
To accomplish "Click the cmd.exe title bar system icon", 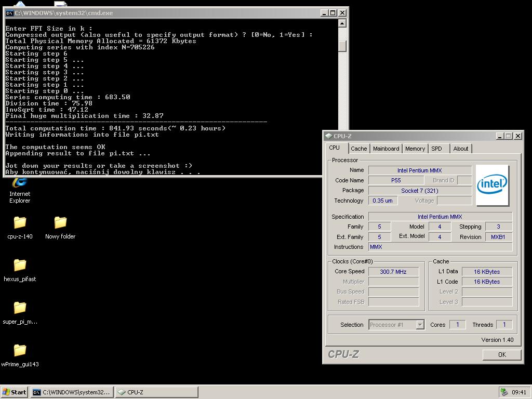I will click(x=9, y=13).
